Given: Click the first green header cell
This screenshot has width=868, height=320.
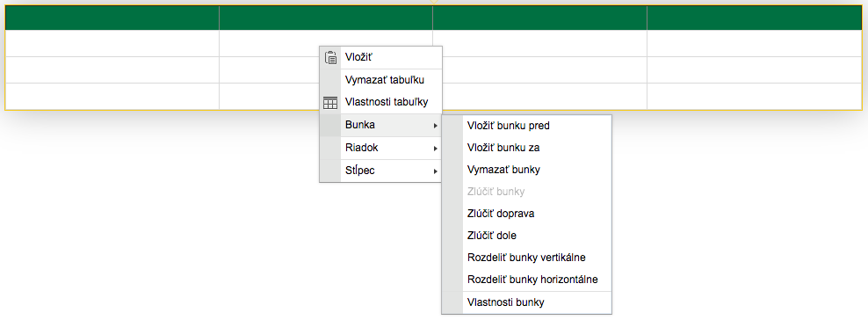Looking at the screenshot, I should coord(112,18).
